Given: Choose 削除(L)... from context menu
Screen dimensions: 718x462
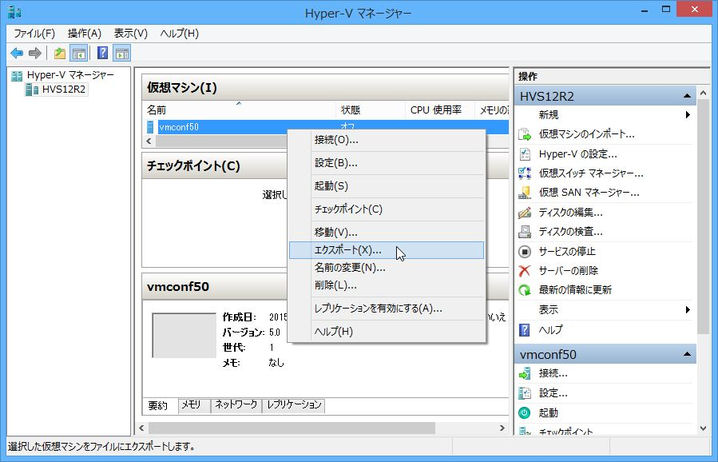Looking at the screenshot, I should (x=386, y=285).
